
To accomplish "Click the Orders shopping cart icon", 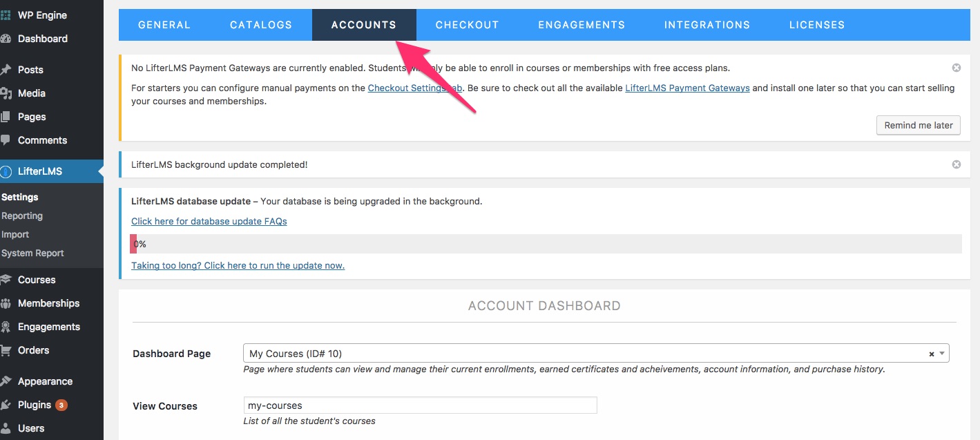I will [x=5, y=350].
